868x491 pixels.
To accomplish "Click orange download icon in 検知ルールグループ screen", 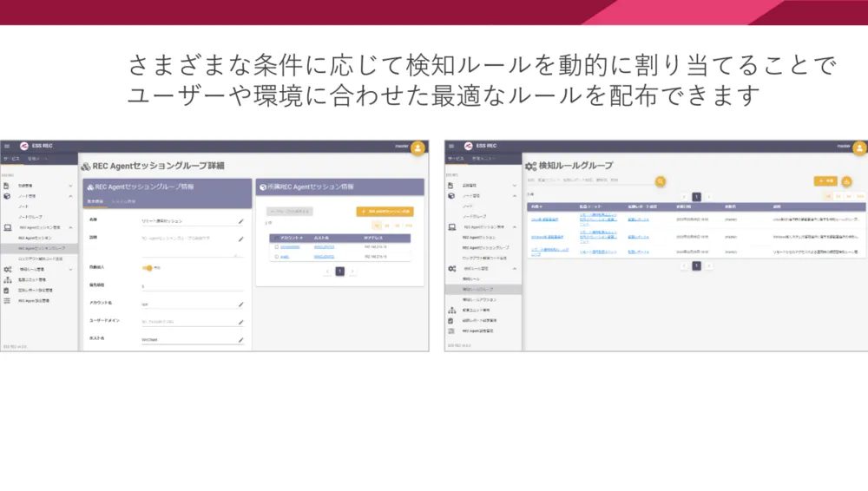I will (x=846, y=181).
